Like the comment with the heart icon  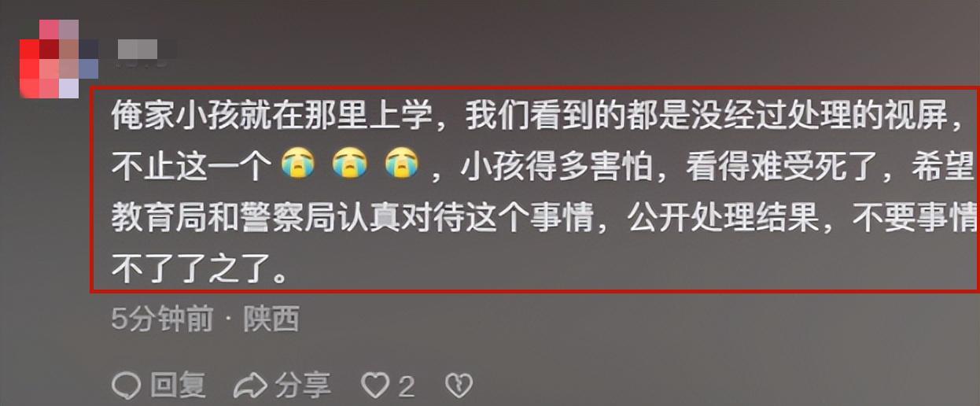tap(375, 386)
